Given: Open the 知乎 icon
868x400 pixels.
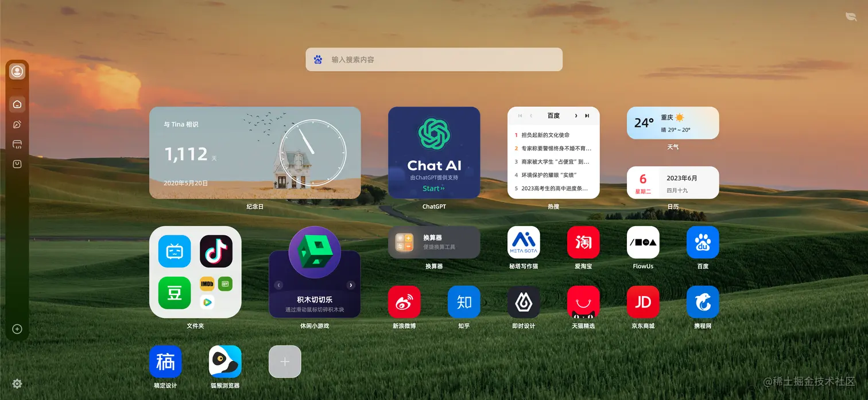Looking at the screenshot, I should (x=464, y=302).
